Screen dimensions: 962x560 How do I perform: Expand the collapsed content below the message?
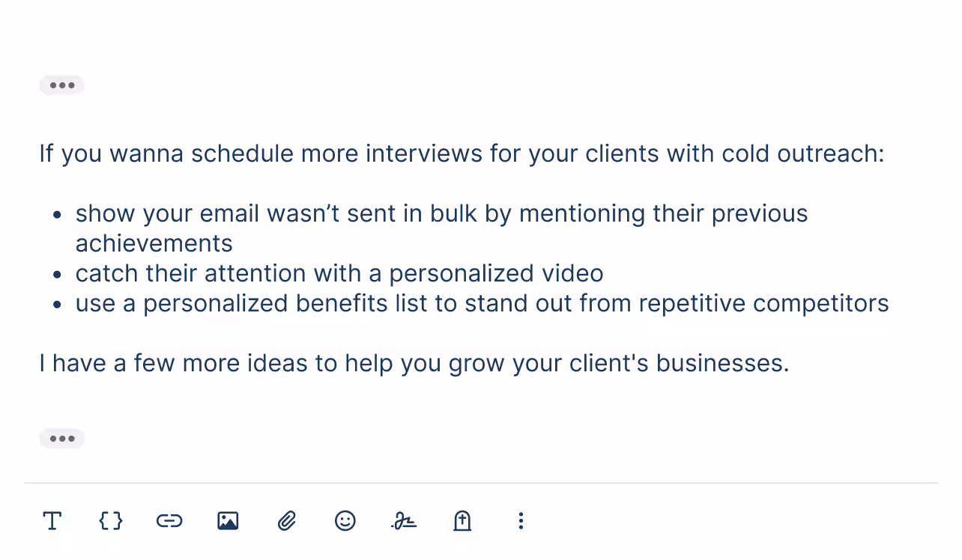point(62,438)
